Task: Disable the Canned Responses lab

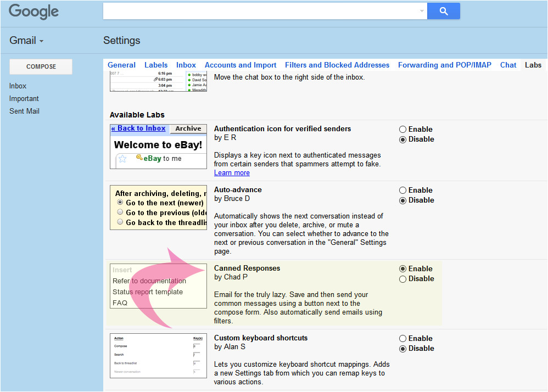Action: (x=402, y=279)
